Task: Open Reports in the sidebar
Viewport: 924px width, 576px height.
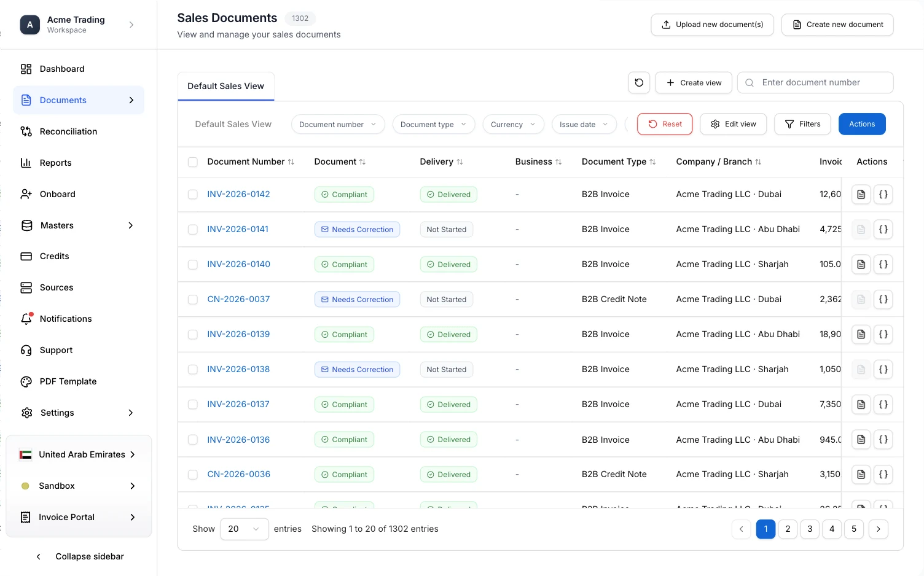Action: tap(79, 163)
